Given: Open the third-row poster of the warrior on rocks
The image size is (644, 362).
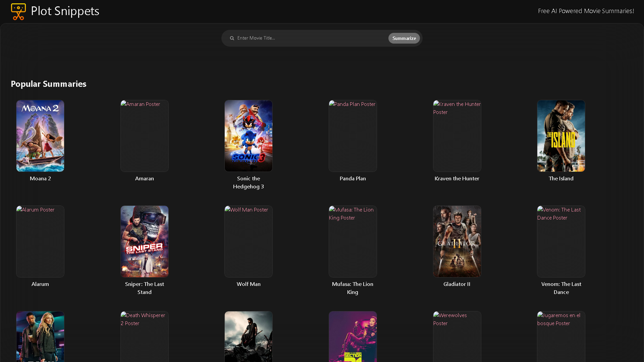Looking at the screenshot, I should [249, 337].
